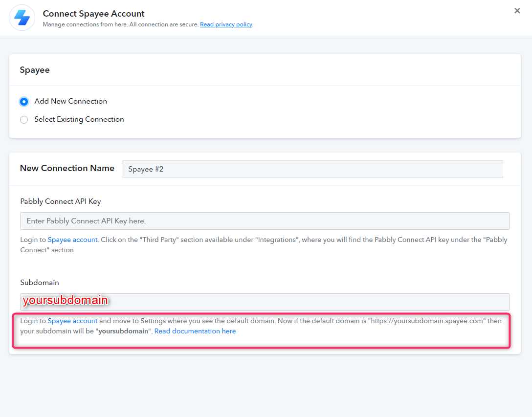
Task: Click the Pabbly Connect API Key input field
Action: point(265,221)
